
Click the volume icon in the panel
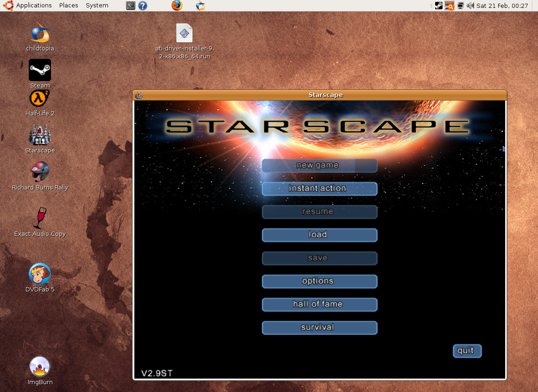tap(470, 5)
